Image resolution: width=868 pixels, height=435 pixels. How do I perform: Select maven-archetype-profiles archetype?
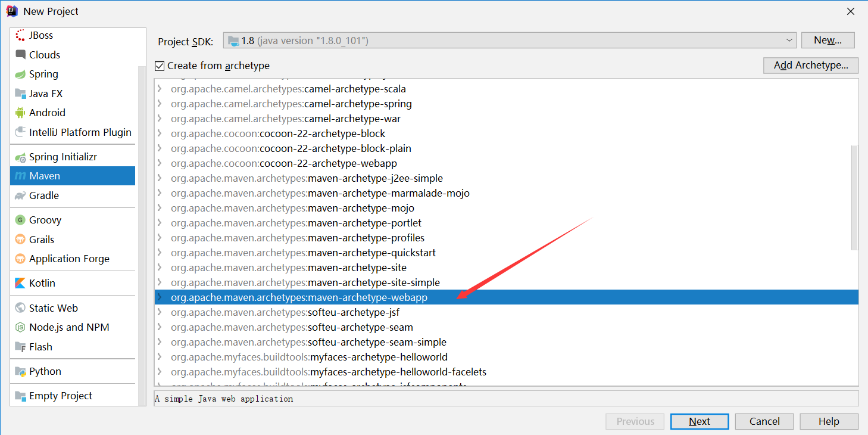coord(507,238)
